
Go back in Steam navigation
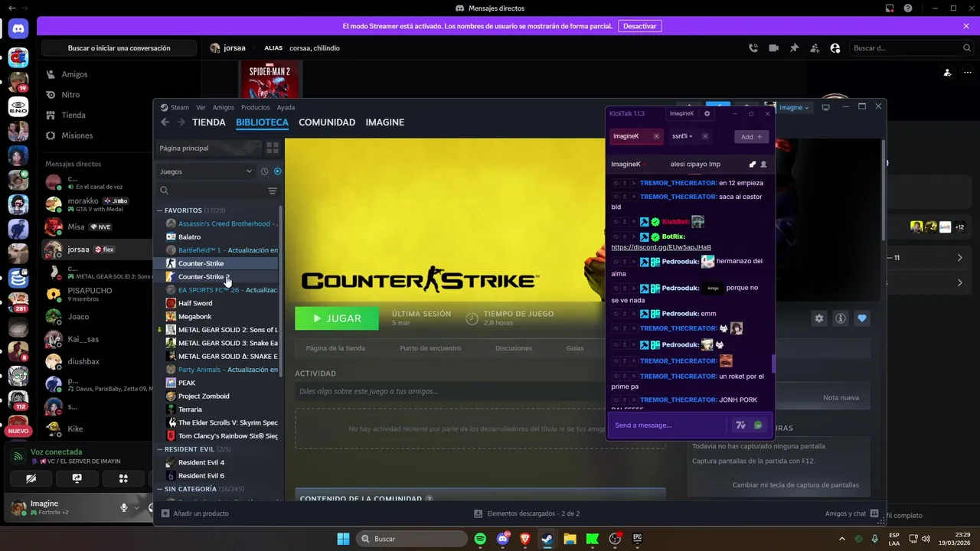165,122
